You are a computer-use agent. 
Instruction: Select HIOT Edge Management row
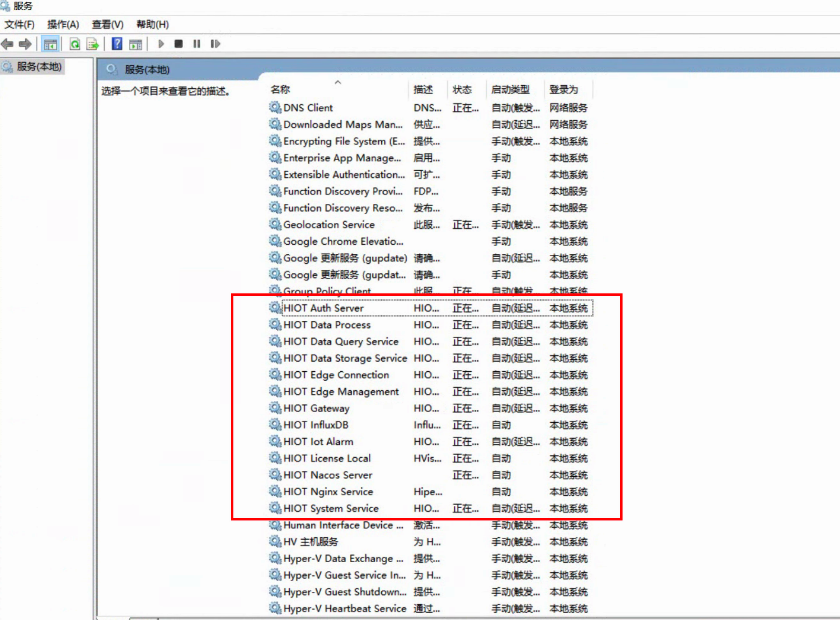pos(430,392)
